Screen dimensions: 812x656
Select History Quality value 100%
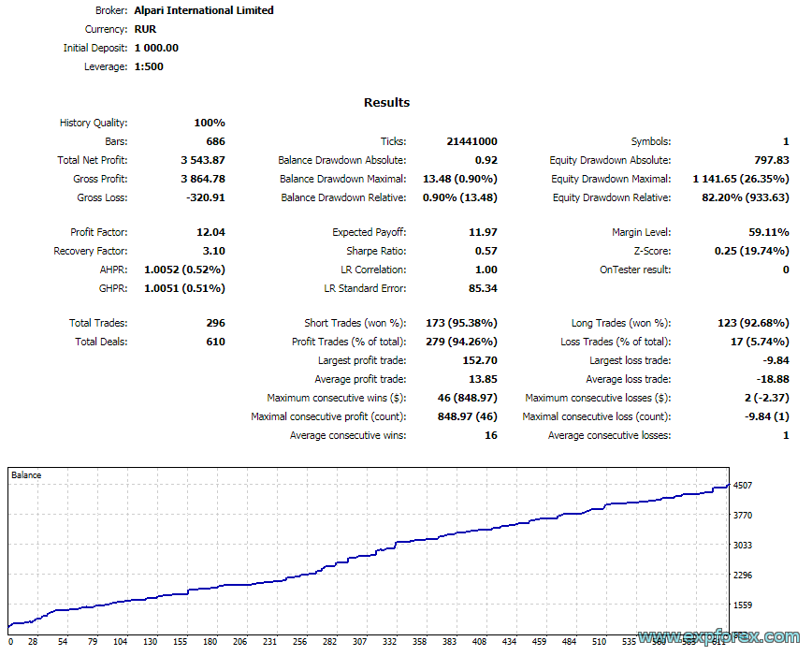[x=210, y=123]
